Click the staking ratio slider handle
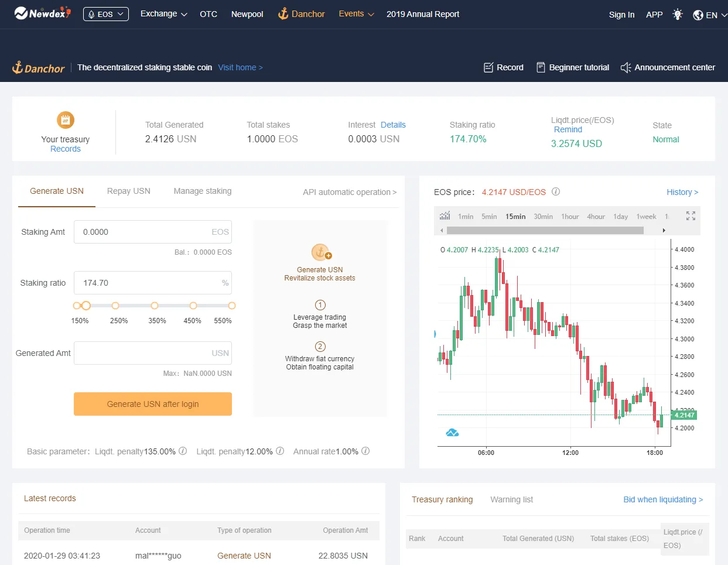The image size is (728, 565). (86, 306)
